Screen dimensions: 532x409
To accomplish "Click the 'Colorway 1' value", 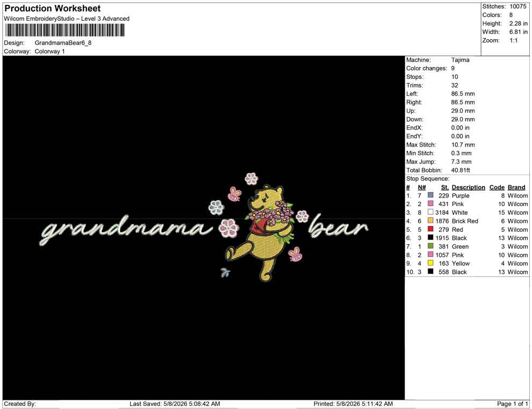I will (49, 51).
